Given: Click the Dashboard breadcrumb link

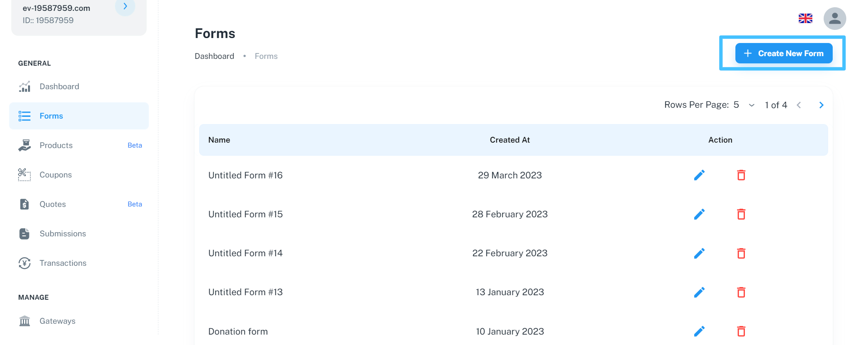Looking at the screenshot, I should 215,56.
